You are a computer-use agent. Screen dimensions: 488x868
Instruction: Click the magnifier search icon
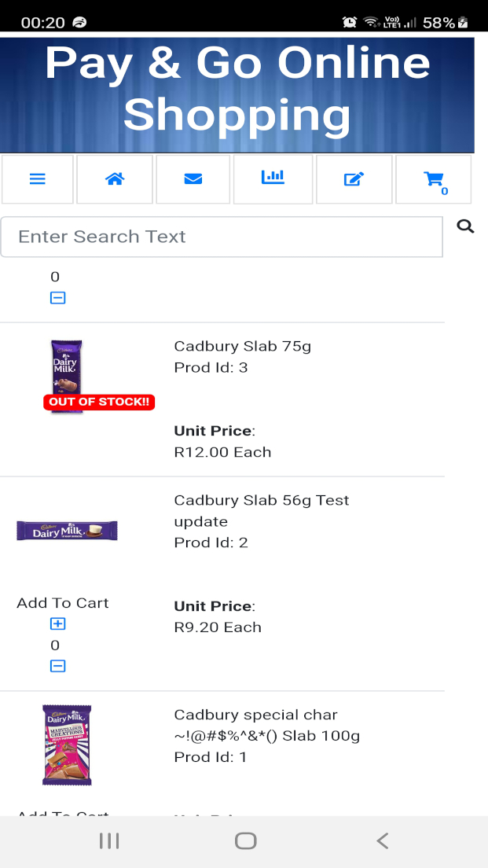(x=465, y=227)
